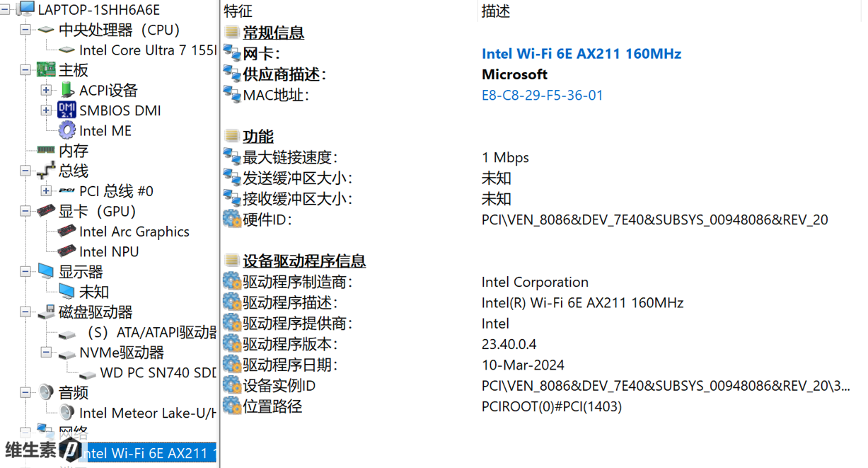The image size is (868, 468).
Task: Click the Intel ME gear icon
Action: [66, 130]
